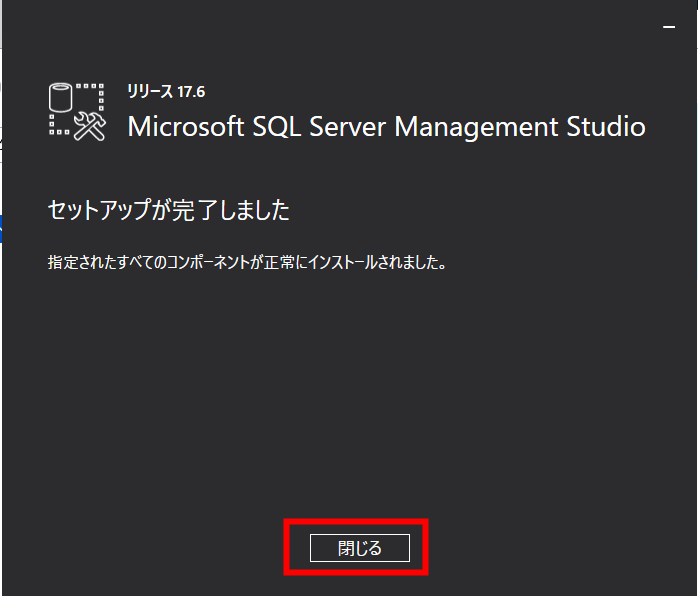Click the 閉じる button to close setup

360,548
